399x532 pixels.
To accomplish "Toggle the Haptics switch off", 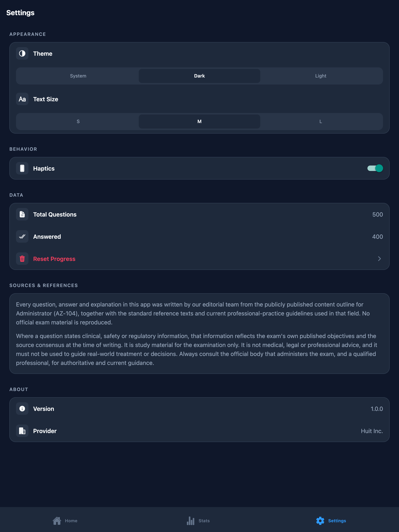I will pyautogui.click(x=375, y=168).
